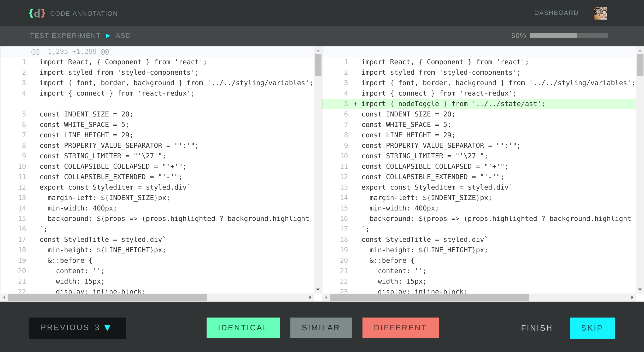Click the cyan breadcrumb arrow after Test Experiment
Screen dimensions: 644x352
point(108,36)
